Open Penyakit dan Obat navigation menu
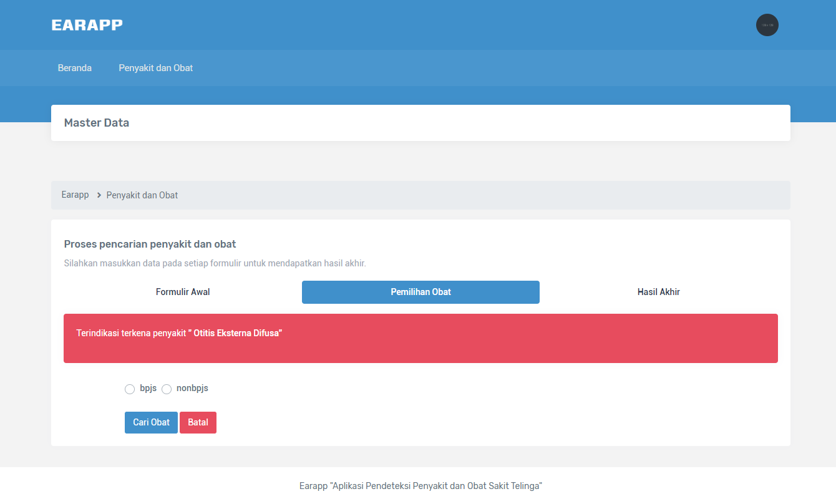836x504 pixels. pyautogui.click(x=155, y=68)
